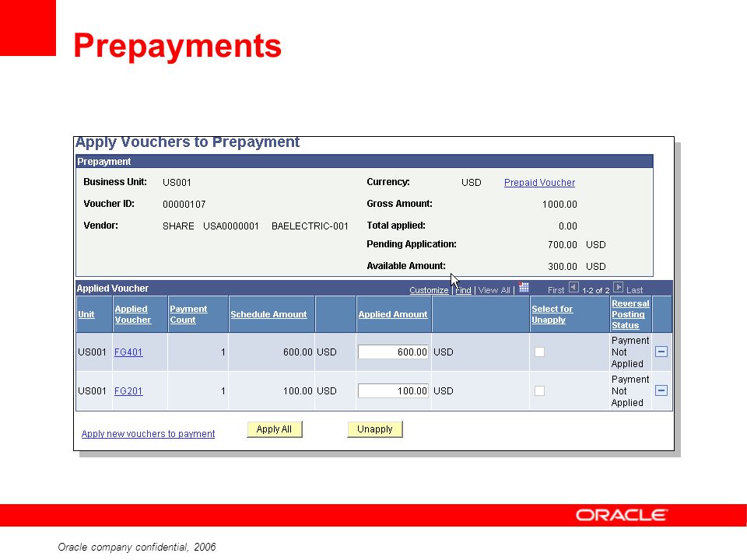Click the Applied Amount field showing 600.00
The image size is (747, 560).
393,352
